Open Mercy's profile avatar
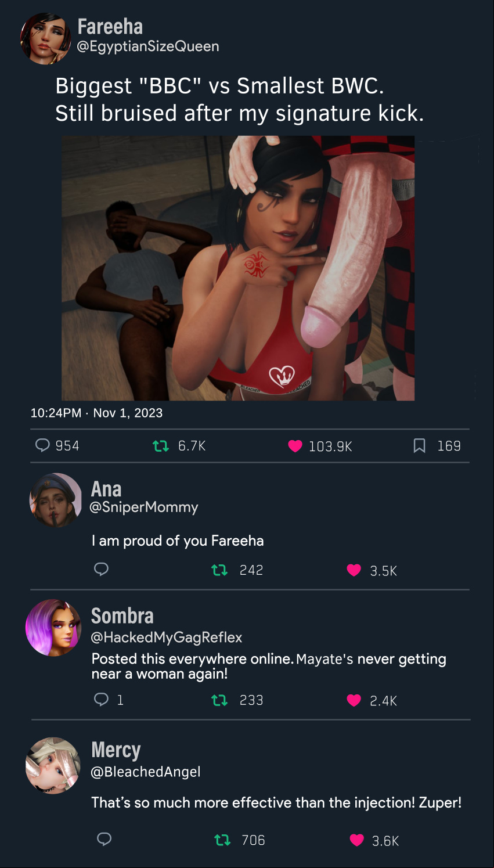 click(53, 766)
